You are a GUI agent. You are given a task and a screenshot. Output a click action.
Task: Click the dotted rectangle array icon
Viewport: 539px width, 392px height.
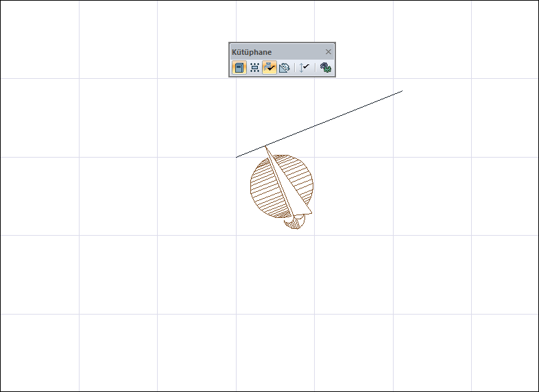click(254, 67)
